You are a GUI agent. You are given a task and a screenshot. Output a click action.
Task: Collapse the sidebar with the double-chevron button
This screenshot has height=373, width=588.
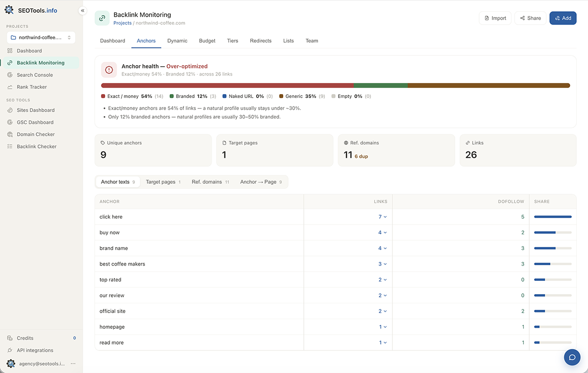[x=82, y=10]
